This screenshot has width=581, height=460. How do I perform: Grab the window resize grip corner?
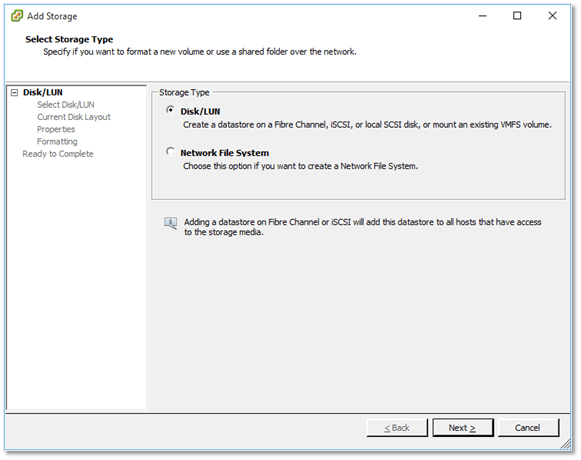click(565, 444)
